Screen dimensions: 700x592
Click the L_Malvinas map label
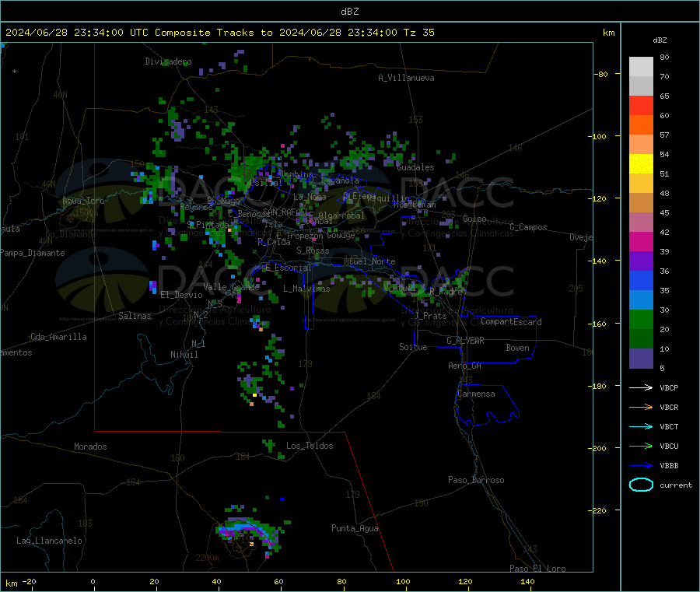point(306,289)
